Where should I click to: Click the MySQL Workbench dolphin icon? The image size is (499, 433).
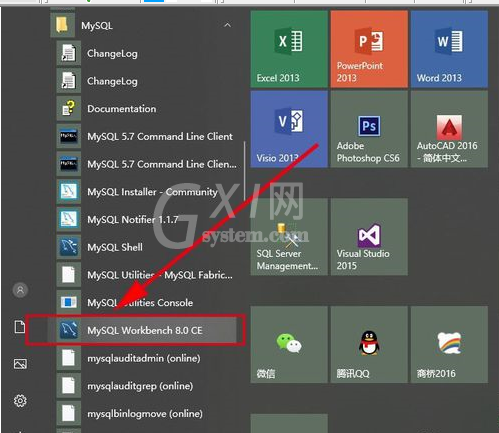(69, 330)
